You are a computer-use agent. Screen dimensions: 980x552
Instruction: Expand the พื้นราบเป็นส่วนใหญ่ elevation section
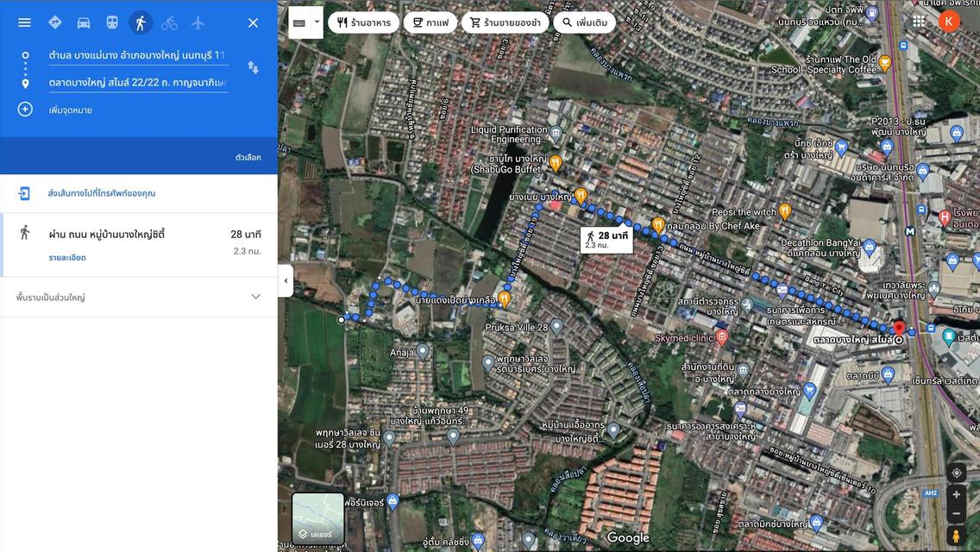(x=255, y=297)
